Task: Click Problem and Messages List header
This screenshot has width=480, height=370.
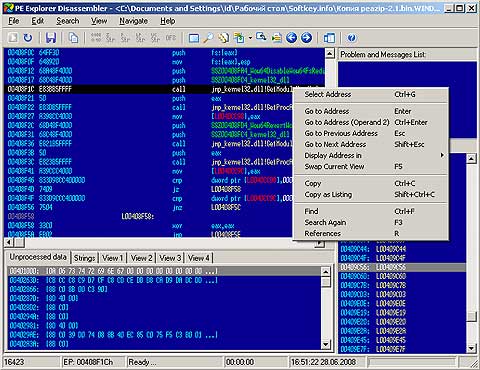Action: tap(407, 54)
